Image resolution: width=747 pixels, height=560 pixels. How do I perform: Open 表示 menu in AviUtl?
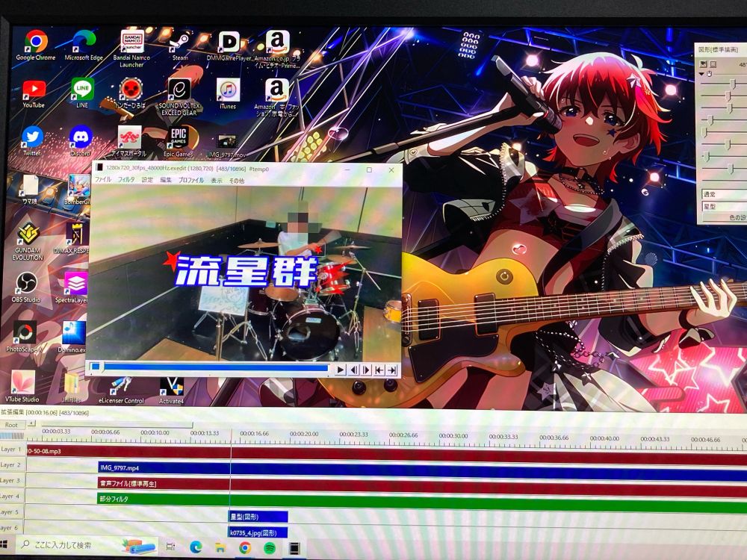coord(217,181)
